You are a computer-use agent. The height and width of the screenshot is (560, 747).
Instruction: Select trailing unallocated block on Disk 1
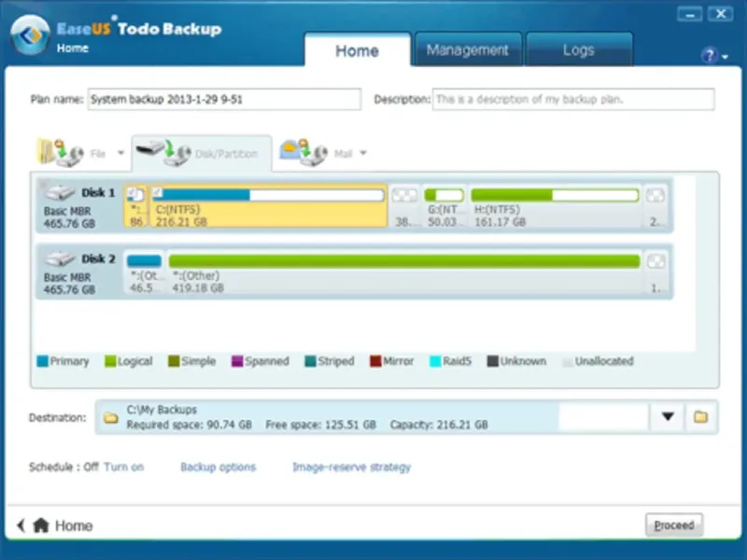point(655,206)
